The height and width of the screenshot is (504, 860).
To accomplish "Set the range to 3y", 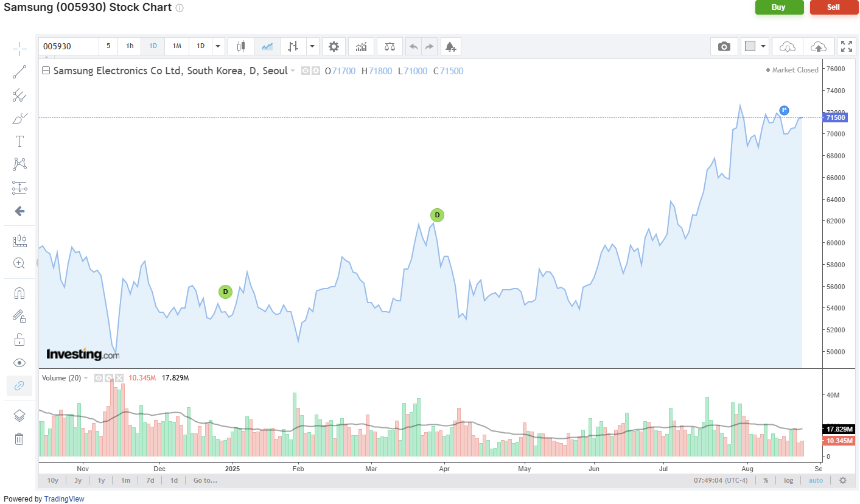I will tap(78, 480).
